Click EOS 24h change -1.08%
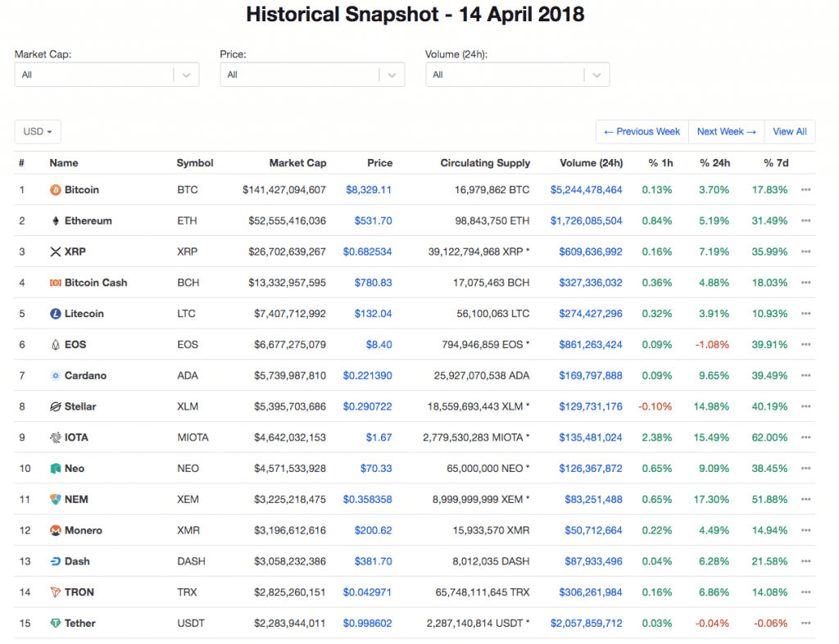Image resolution: width=839 pixels, height=644 pixels. (712, 345)
